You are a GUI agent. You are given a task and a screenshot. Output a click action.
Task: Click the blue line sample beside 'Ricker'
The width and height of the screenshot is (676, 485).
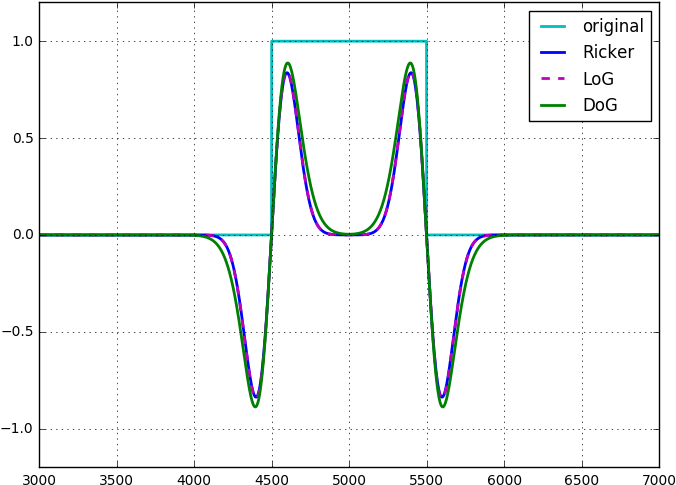point(553,53)
